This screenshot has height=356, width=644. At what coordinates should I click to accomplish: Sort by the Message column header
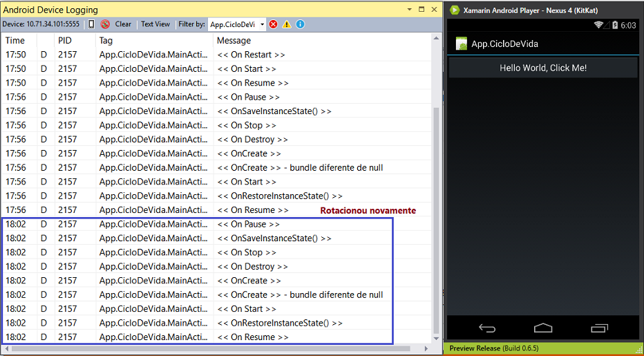[x=234, y=41]
